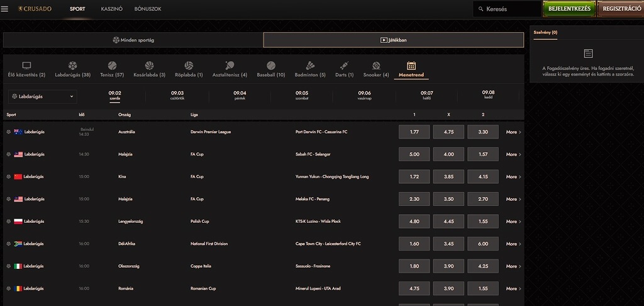
Task: Bet draw 4.00 Sabah FC - Selangor
Action: click(x=448, y=155)
